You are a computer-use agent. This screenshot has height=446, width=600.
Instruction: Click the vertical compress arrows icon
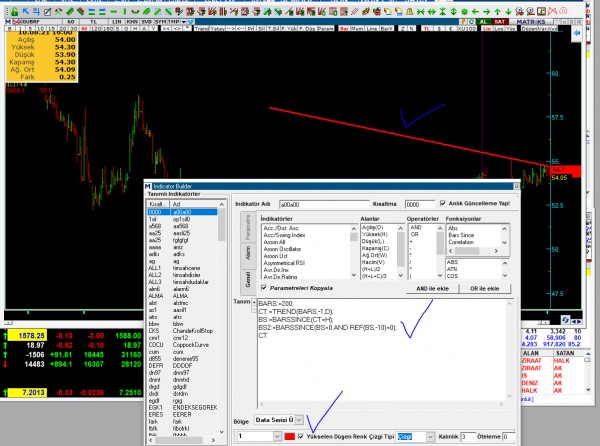tap(443, 11)
